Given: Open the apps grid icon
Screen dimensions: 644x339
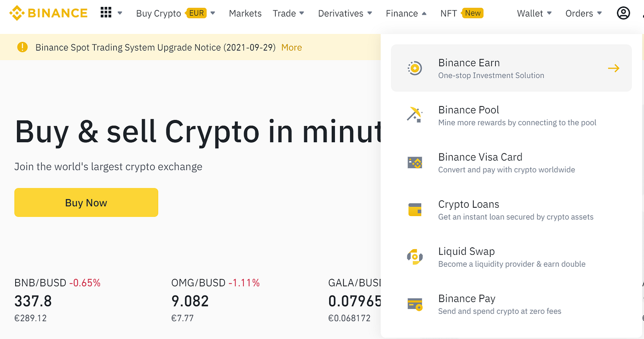Looking at the screenshot, I should coord(106,13).
